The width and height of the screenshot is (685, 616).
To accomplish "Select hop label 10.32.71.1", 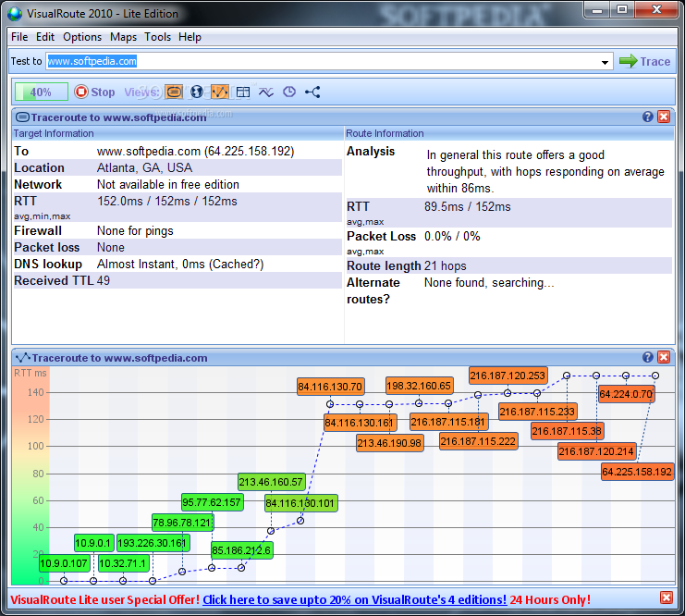I will coord(123,563).
